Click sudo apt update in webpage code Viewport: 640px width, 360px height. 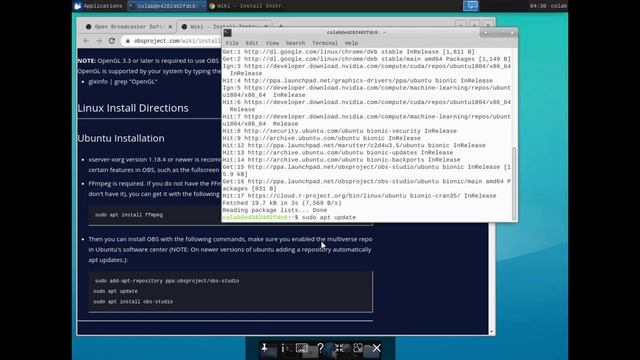click(x=116, y=291)
